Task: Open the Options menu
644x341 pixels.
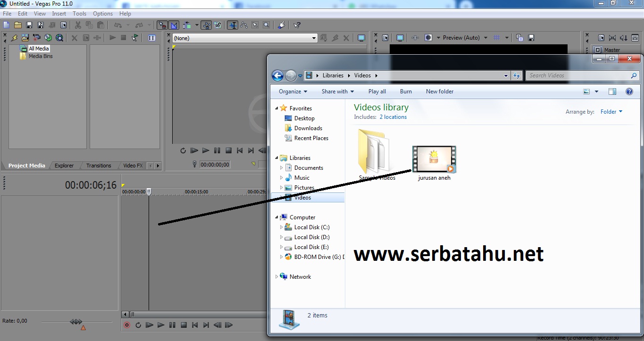Action: click(103, 14)
